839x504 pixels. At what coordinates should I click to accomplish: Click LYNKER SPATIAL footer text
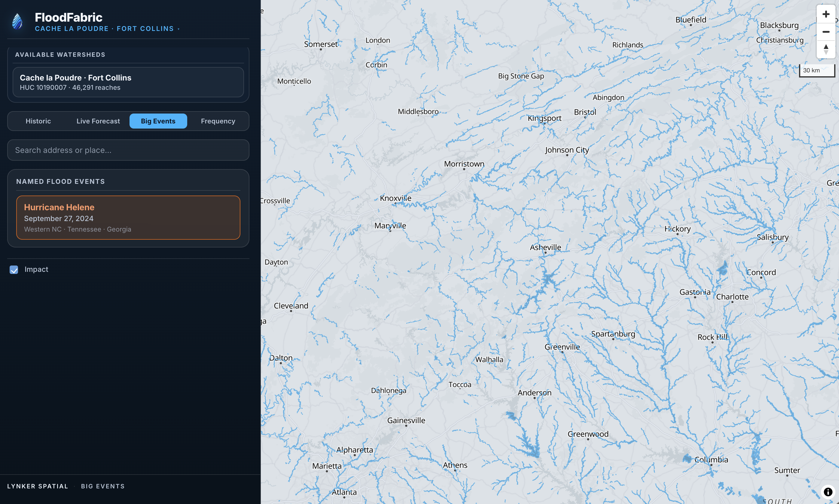coord(38,486)
